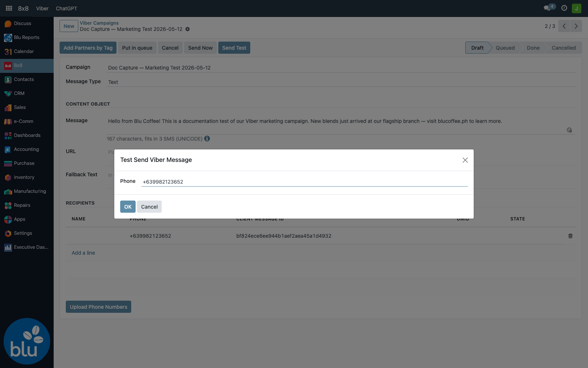Click the New record button
The image size is (588, 368).
69,26
